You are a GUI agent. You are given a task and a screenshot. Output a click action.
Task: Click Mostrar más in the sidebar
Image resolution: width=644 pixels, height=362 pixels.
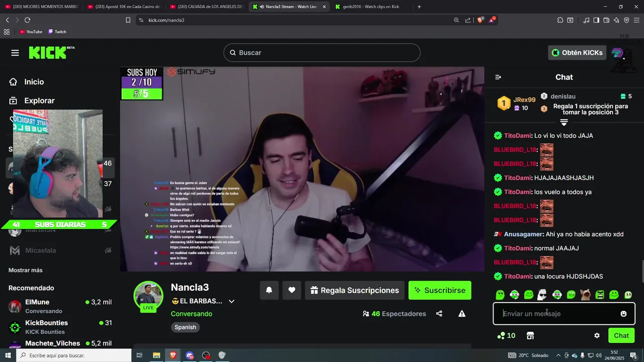26,270
